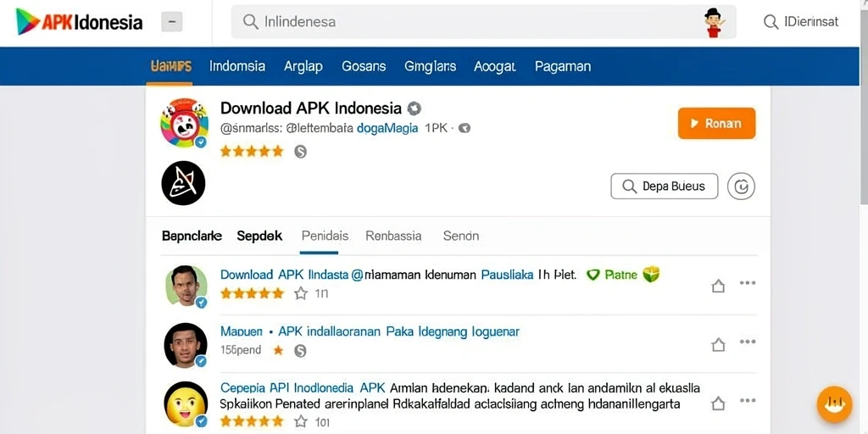Open the Download APK lIndasta review link

285,275
